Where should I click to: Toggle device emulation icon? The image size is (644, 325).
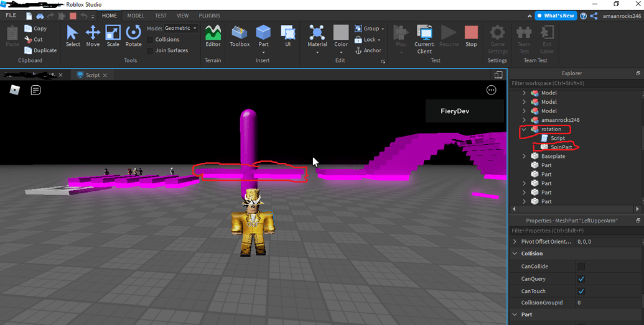tap(498, 75)
